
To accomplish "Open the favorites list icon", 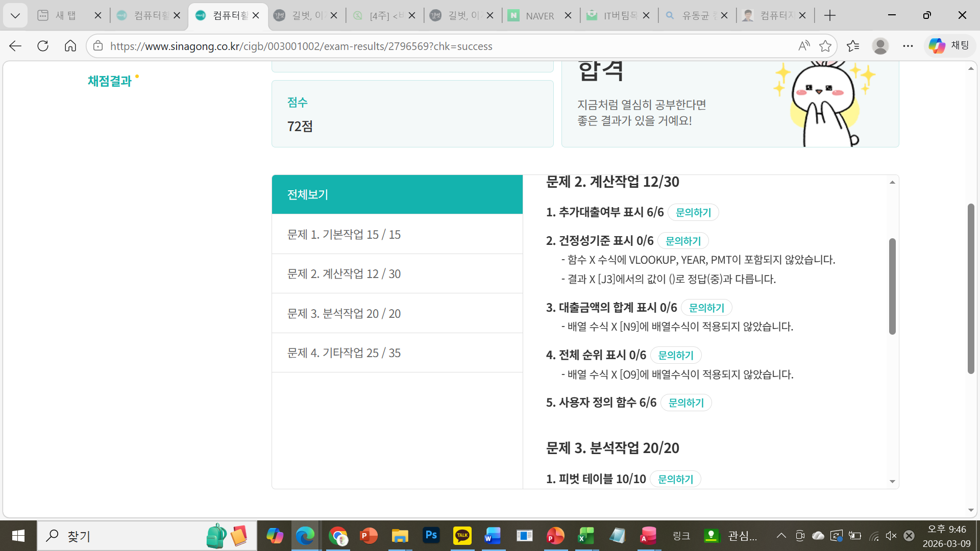I will tap(853, 46).
